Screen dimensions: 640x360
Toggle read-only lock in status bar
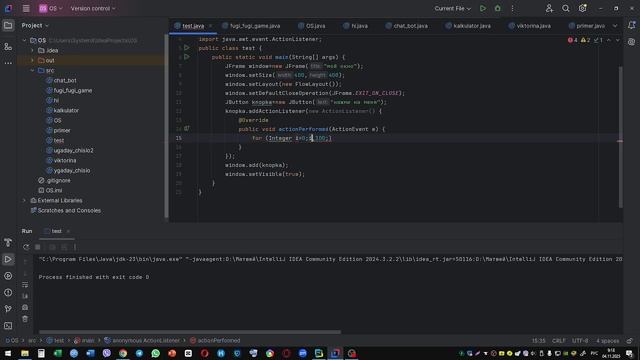coord(629,340)
